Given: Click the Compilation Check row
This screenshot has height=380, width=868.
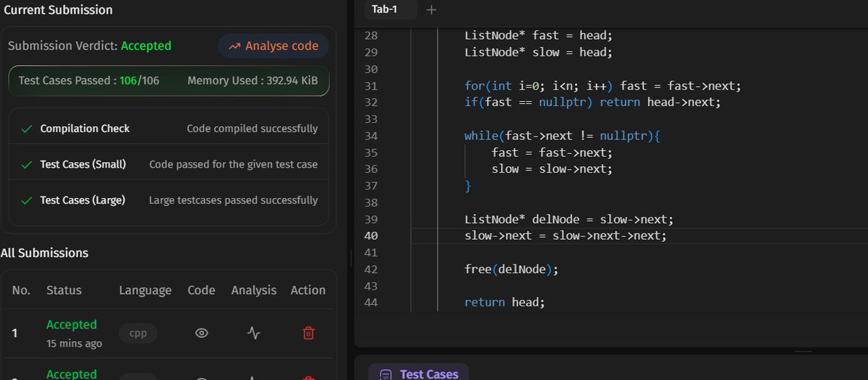Looking at the screenshot, I should pyautogui.click(x=169, y=129).
